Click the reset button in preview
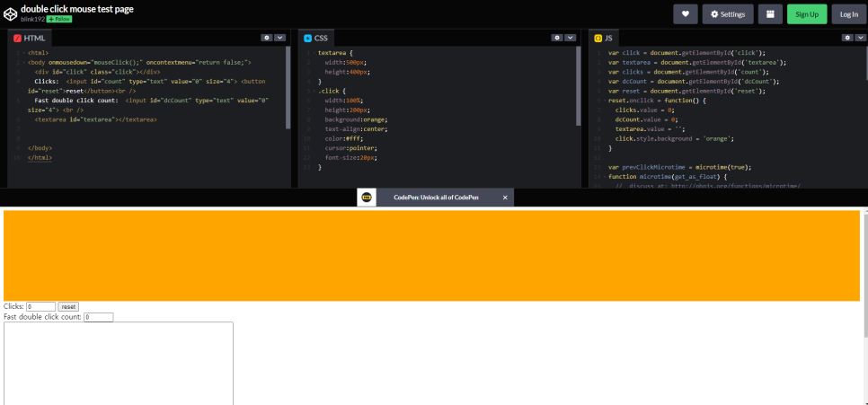868x405 pixels. tap(68, 306)
